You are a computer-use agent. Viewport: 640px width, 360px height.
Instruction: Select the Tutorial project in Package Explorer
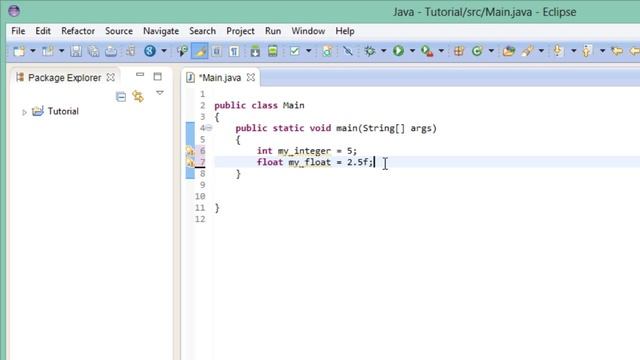63,111
